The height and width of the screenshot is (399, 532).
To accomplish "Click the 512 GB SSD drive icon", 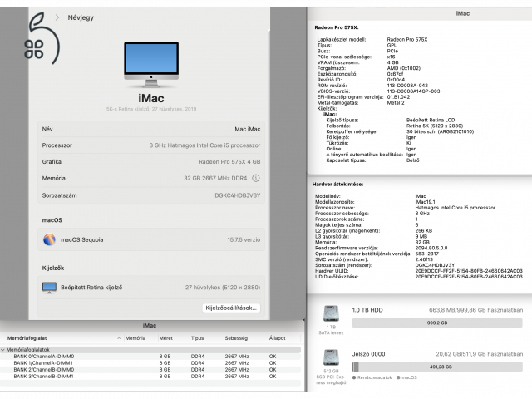I will [x=331, y=357].
